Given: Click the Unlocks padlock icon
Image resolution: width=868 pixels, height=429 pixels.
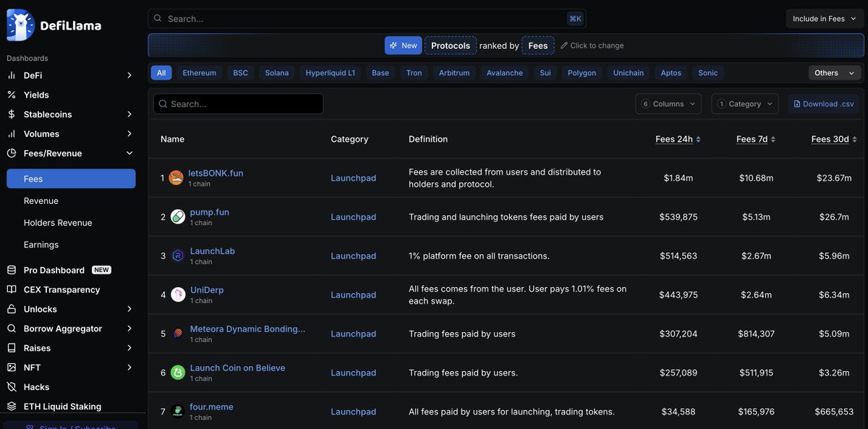Looking at the screenshot, I should point(12,309).
